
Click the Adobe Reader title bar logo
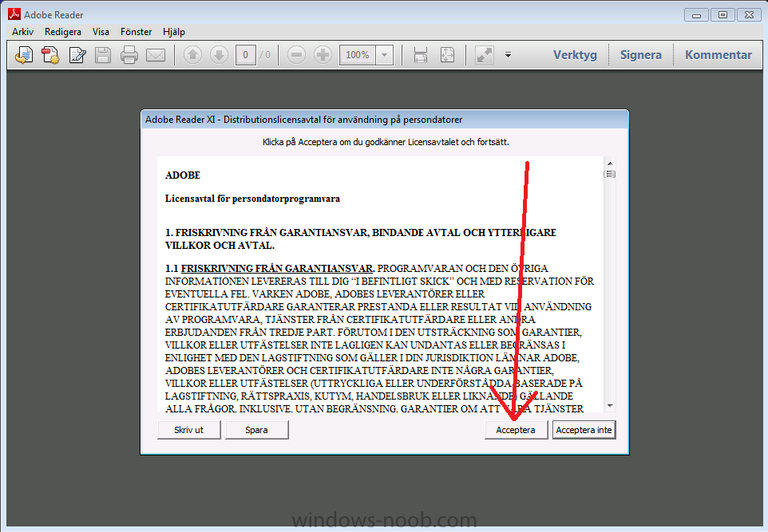point(14,14)
